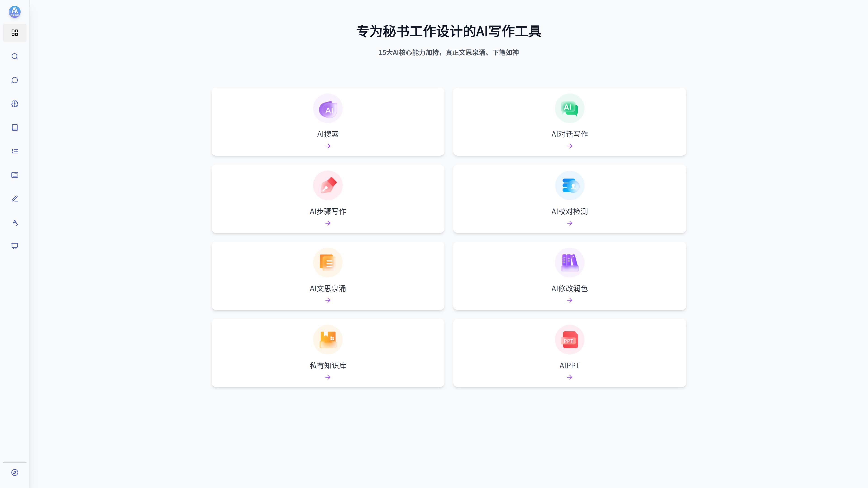
Task: Click the compass icon at sidebar bottom
Action: tap(14, 472)
